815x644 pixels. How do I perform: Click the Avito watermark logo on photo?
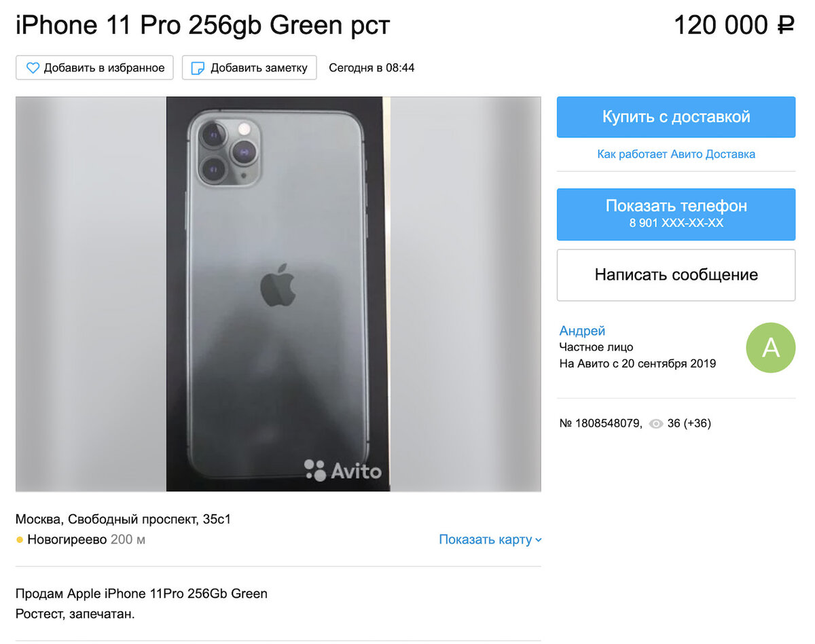(342, 470)
